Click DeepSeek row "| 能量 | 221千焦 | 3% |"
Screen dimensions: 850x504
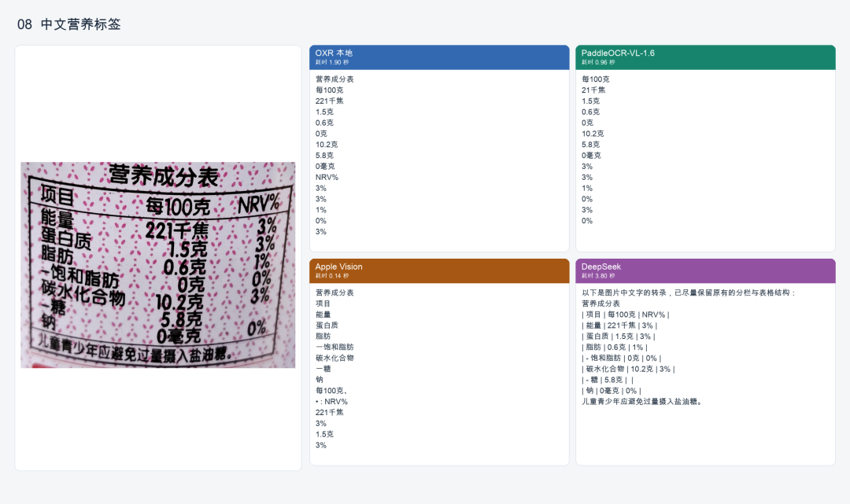pos(619,326)
